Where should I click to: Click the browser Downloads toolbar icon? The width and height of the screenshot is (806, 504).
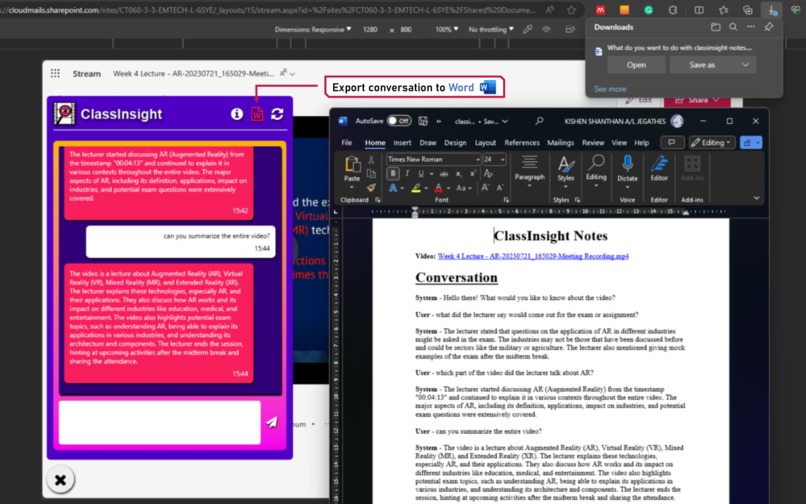tap(772, 10)
